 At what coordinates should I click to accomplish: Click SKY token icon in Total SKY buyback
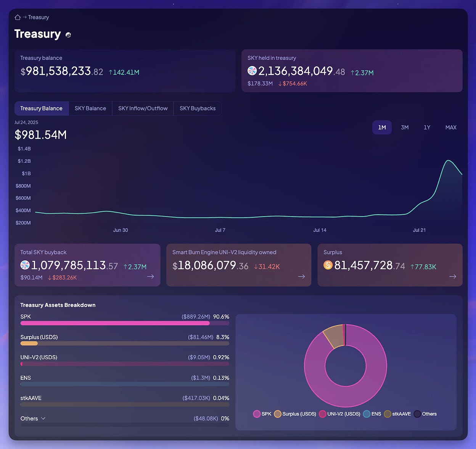pyautogui.click(x=25, y=265)
